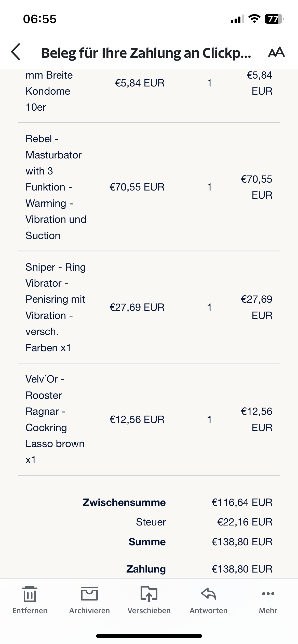Tap the home indicator bar
The height and width of the screenshot is (644, 298).
coord(149,636)
